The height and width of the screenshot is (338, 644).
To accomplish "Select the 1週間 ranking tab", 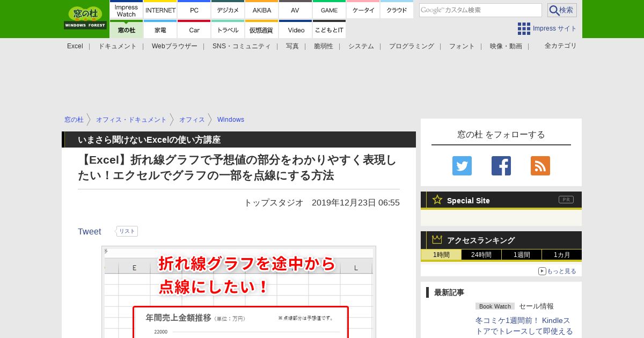I will pyautogui.click(x=522, y=255).
